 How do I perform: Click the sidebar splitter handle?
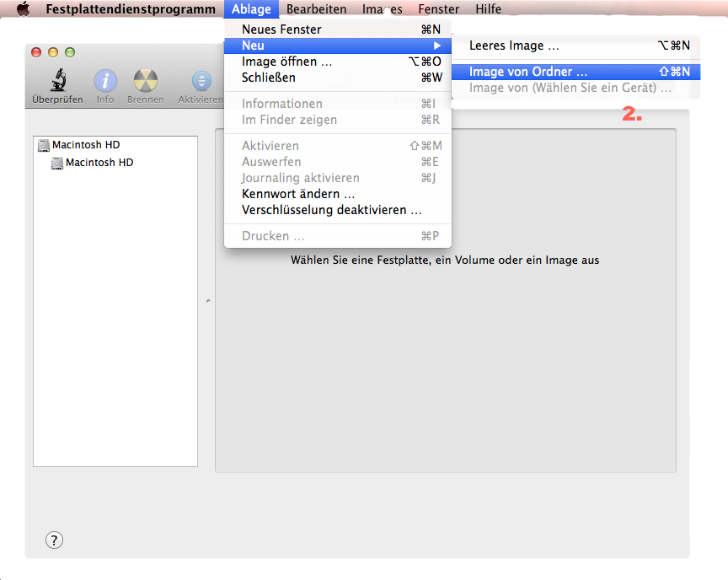pos(208,301)
